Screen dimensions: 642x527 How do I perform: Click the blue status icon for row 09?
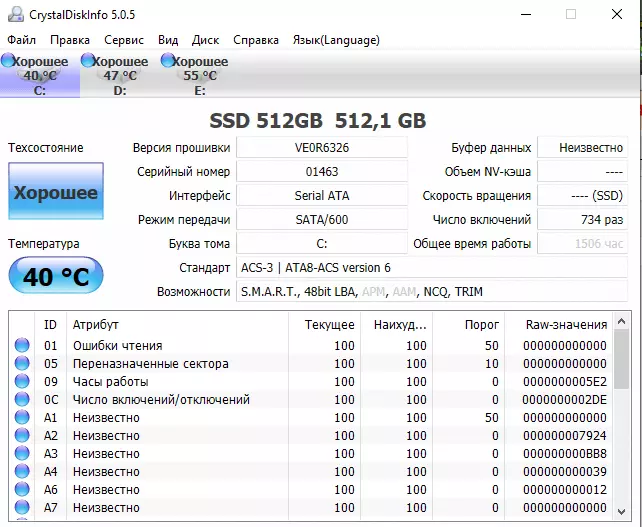[x=22, y=381]
